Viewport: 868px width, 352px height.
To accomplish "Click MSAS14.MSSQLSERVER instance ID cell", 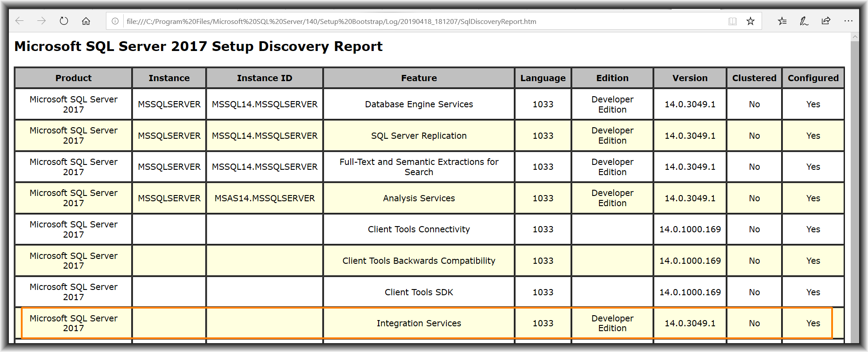I will click(265, 198).
